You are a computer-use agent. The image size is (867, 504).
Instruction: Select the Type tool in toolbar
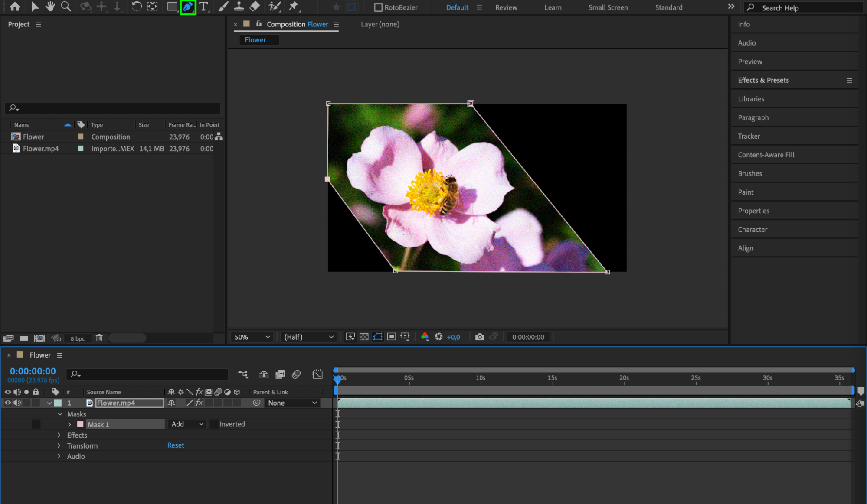203,7
